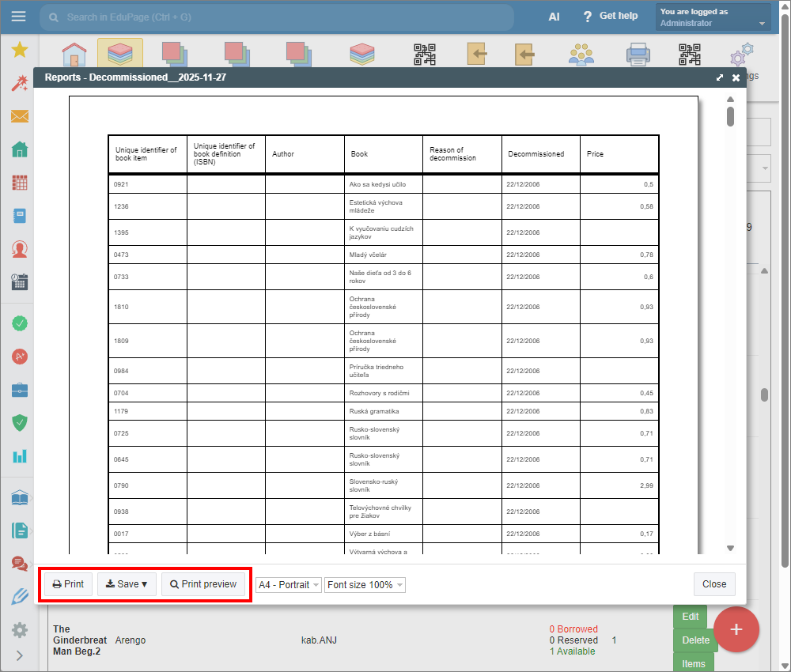Open Print preview
Image resolution: width=791 pixels, height=672 pixels.
click(203, 584)
